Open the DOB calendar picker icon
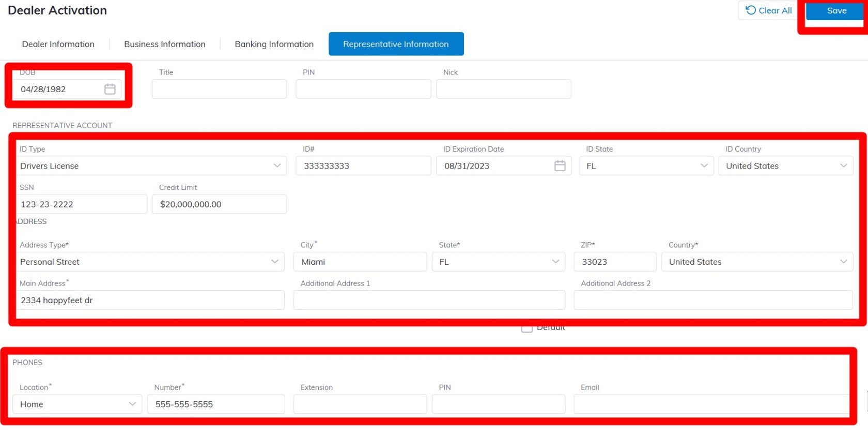 pyautogui.click(x=110, y=89)
